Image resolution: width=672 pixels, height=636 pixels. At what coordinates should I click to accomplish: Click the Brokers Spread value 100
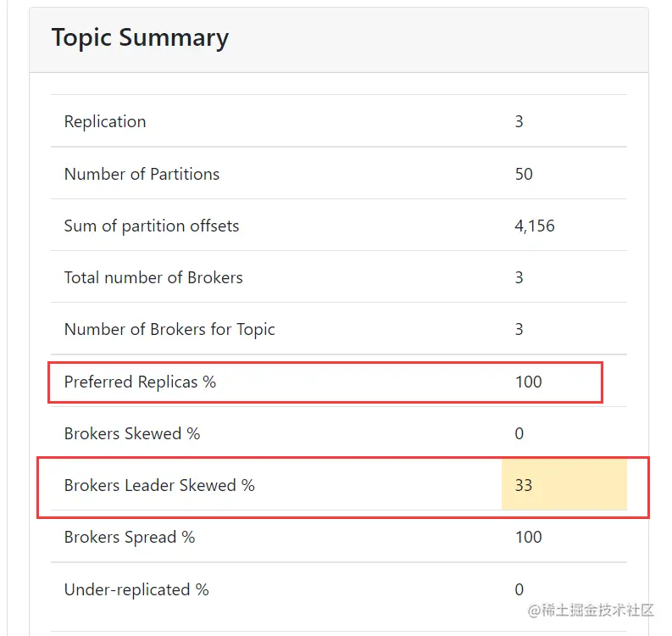point(528,537)
